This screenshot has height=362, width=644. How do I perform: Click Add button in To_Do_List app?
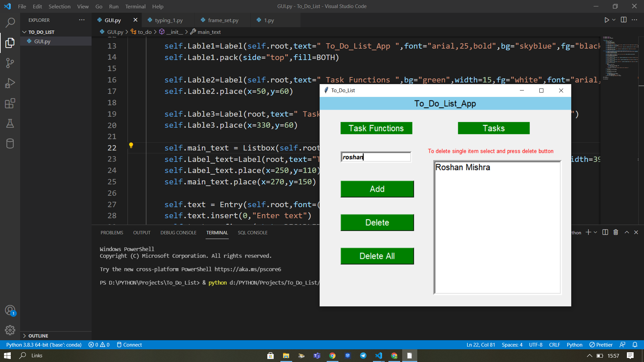point(377,189)
